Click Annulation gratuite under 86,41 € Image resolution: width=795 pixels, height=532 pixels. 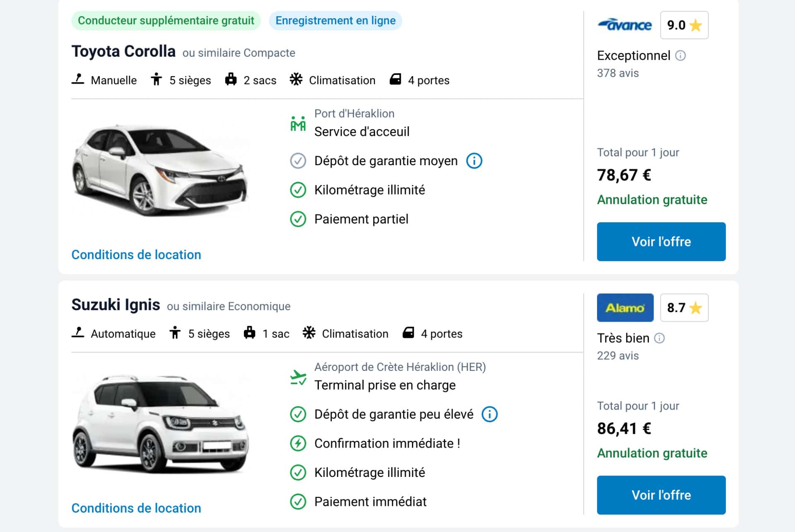(652, 453)
